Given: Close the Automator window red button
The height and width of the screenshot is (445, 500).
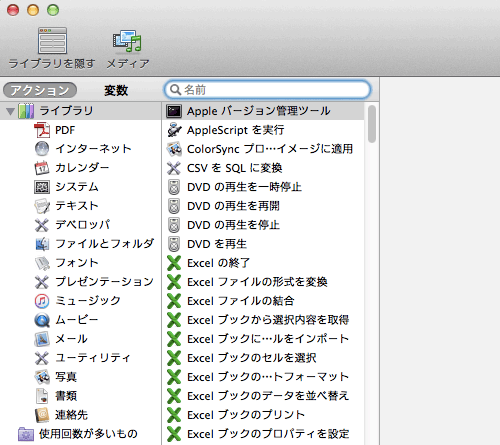Looking at the screenshot, I should click(13, 10).
